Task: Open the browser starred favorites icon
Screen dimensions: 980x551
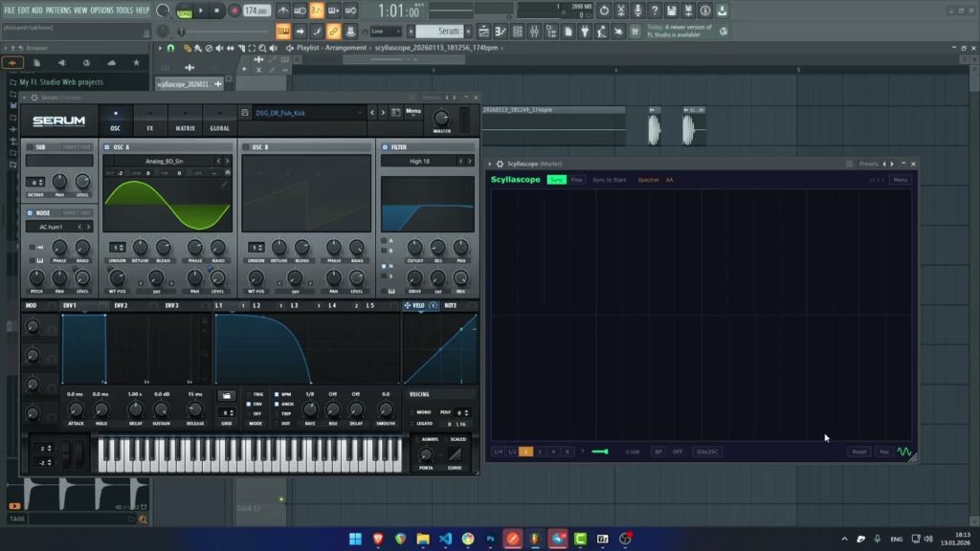Action: tap(136, 62)
